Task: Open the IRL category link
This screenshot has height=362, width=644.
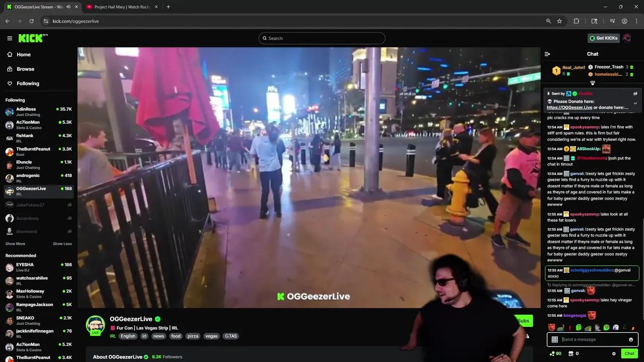Action: 113,336
